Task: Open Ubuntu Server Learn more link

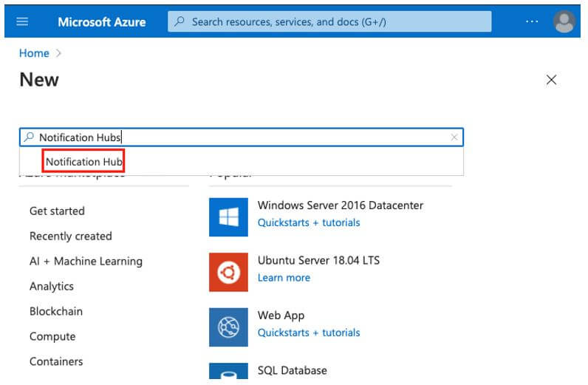Action: pos(284,278)
